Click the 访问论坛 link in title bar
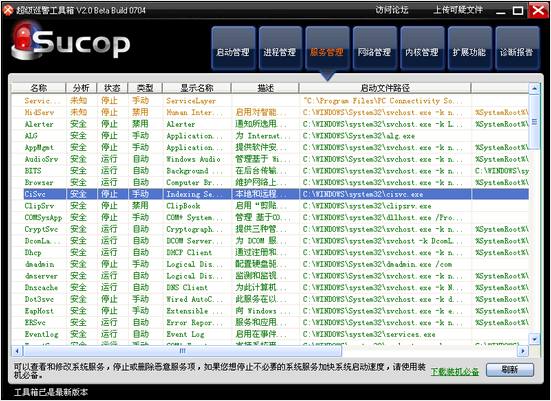The height and width of the screenshot is (401, 551). click(391, 10)
